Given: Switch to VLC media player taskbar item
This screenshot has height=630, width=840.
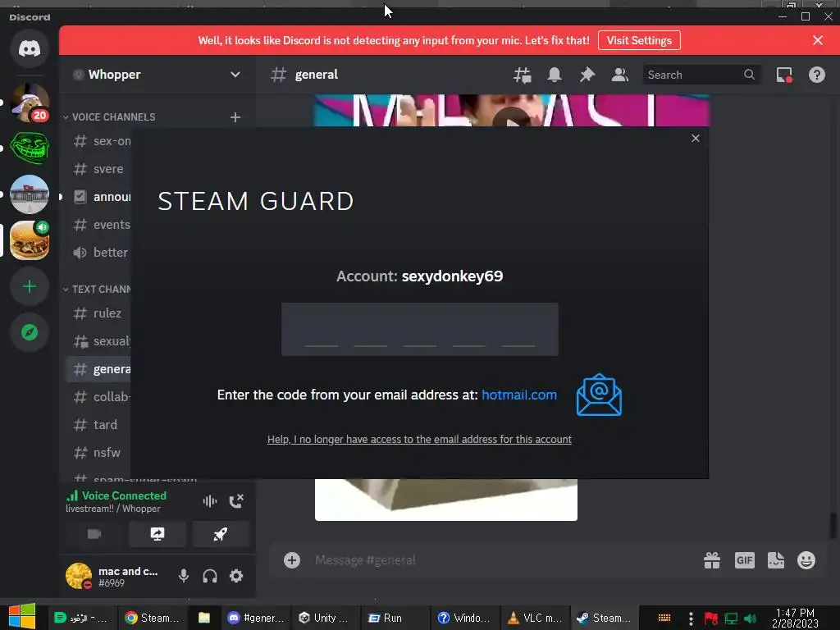Looking at the screenshot, I should tap(535, 618).
